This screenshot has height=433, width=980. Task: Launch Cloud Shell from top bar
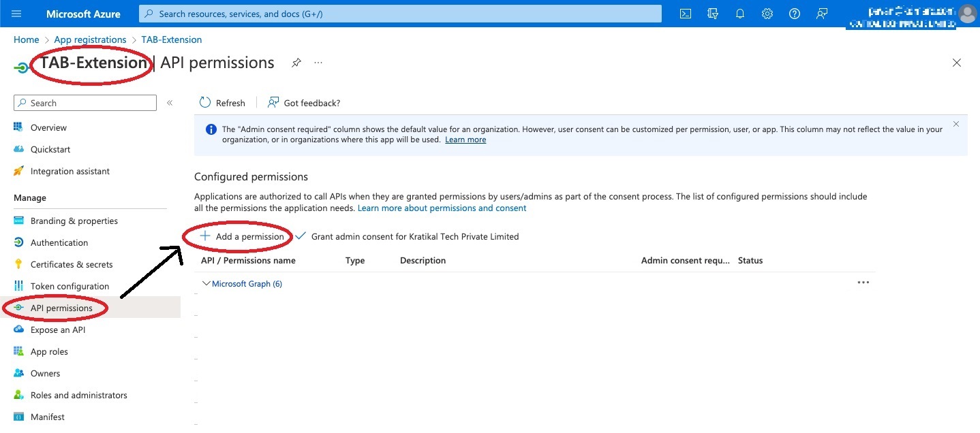(686, 14)
